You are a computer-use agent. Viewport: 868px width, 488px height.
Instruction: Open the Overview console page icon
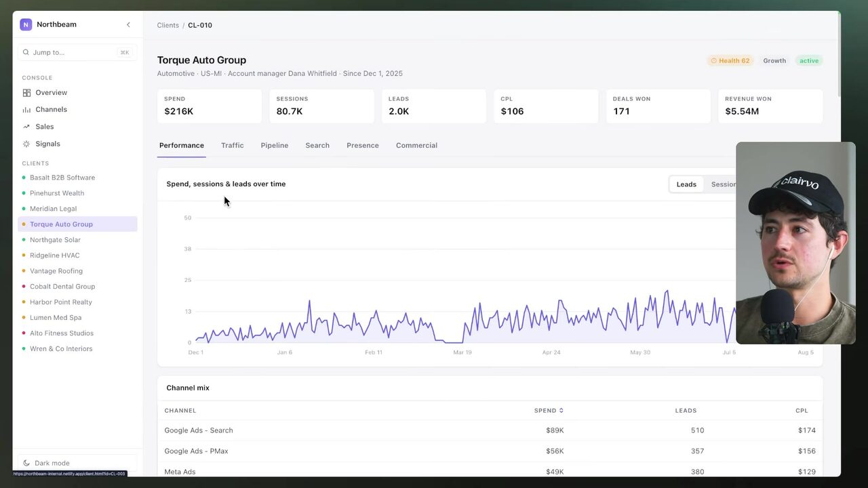tap(26, 93)
